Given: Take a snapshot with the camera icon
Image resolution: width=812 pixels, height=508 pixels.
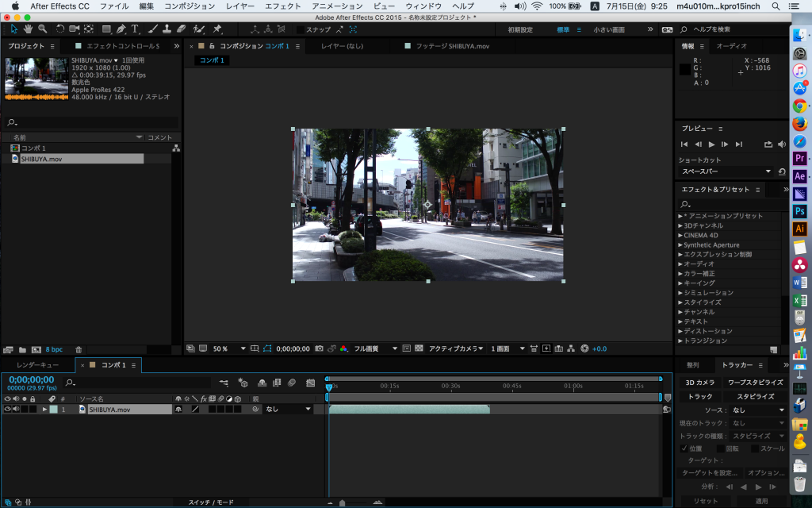Looking at the screenshot, I should click(319, 348).
